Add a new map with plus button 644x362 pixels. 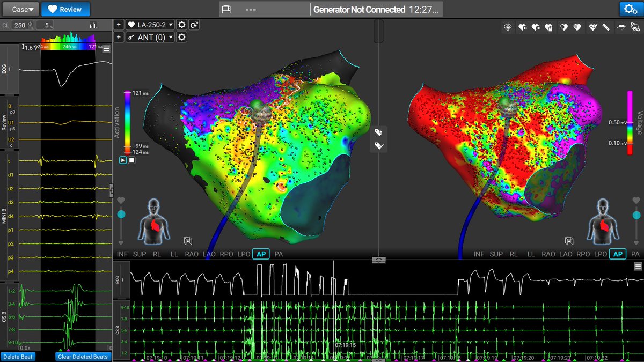point(119,25)
